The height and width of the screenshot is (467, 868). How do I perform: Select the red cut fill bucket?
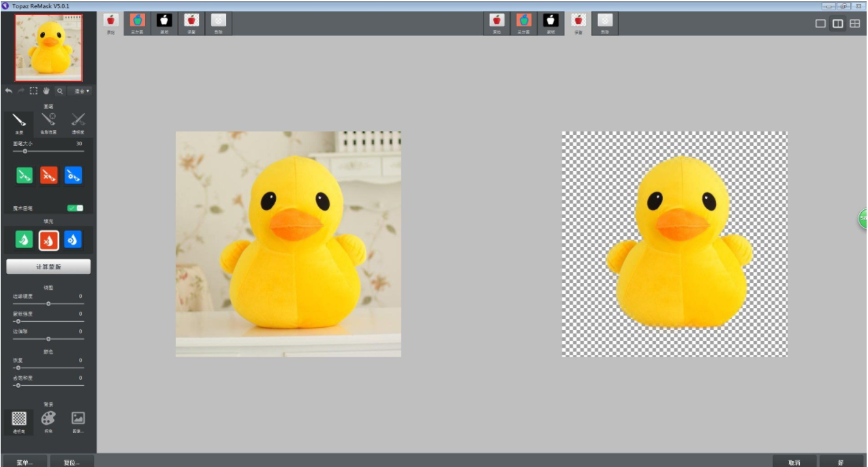point(48,240)
